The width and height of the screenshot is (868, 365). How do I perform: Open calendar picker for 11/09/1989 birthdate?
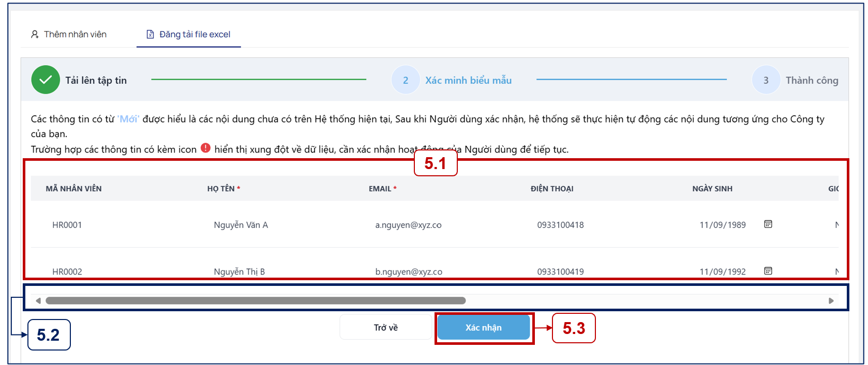pyautogui.click(x=768, y=224)
